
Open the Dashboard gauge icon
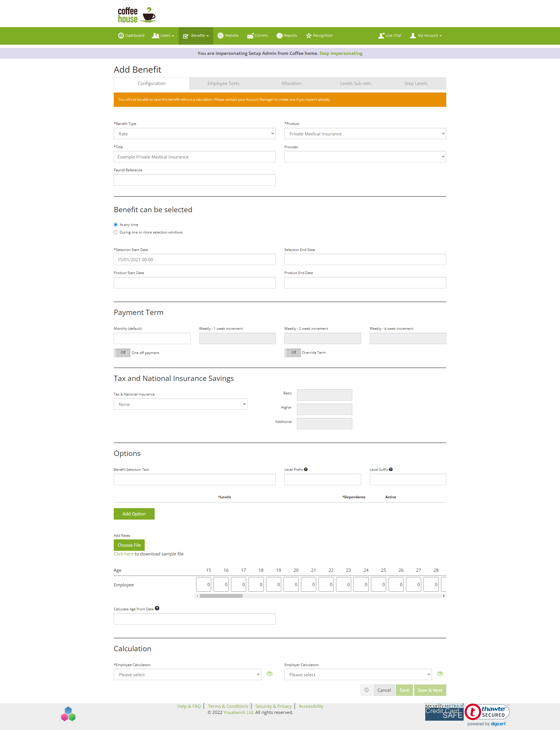coord(121,36)
